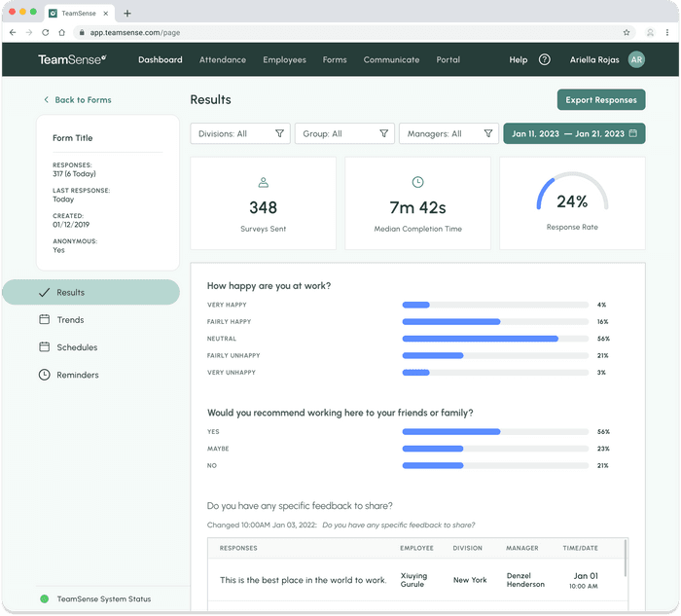Open TeamSense System Status link
681x616 pixels.
click(104, 599)
